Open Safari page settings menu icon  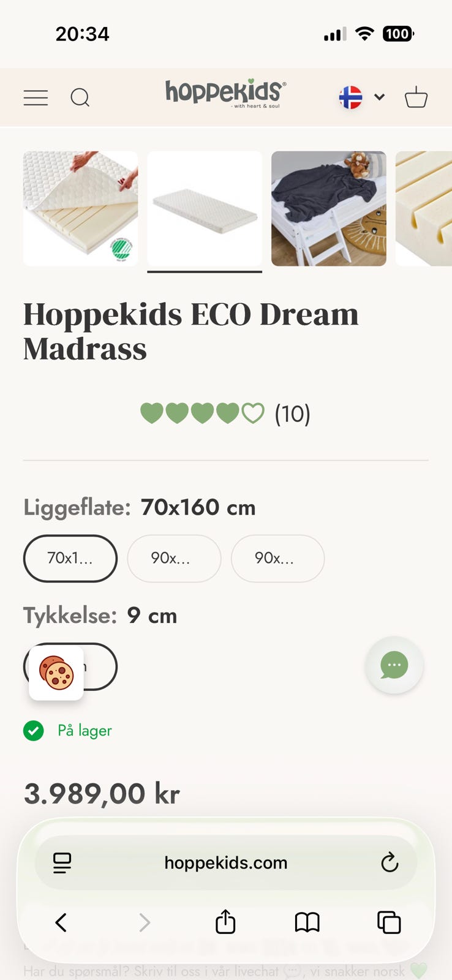point(62,862)
